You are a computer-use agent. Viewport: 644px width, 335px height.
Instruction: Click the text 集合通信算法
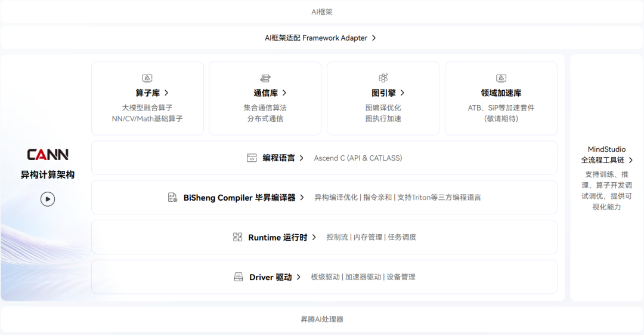click(265, 108)
